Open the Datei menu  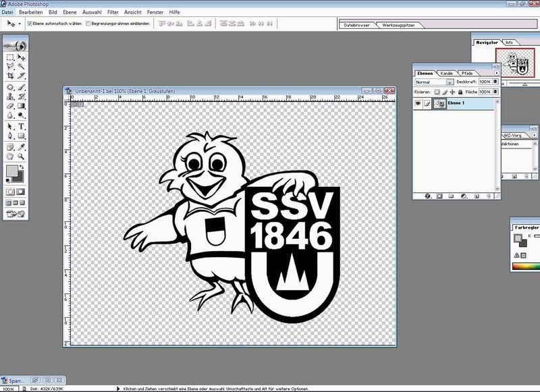[7, 12]
